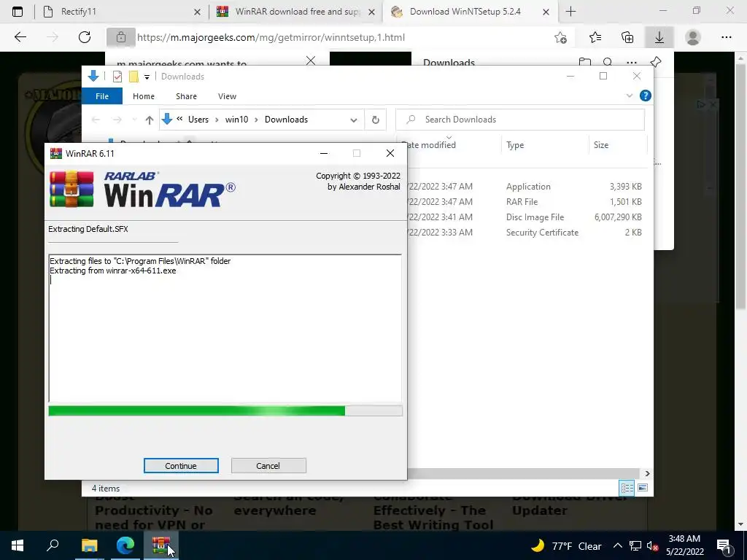Pin the Edge Downloads panel
Screen dimensions: 747x560
click(x=656, y=61)
